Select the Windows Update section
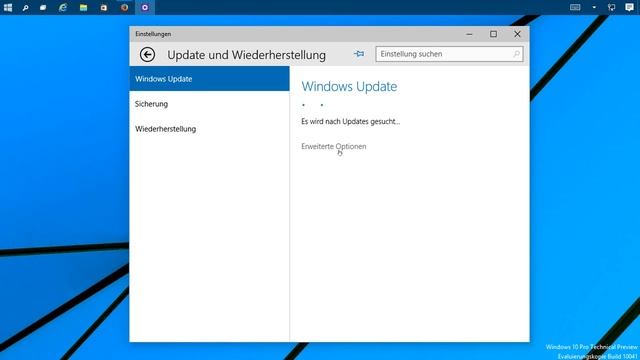Image resolution: width=640 pixels, height=360 pixels. point(209,79)
